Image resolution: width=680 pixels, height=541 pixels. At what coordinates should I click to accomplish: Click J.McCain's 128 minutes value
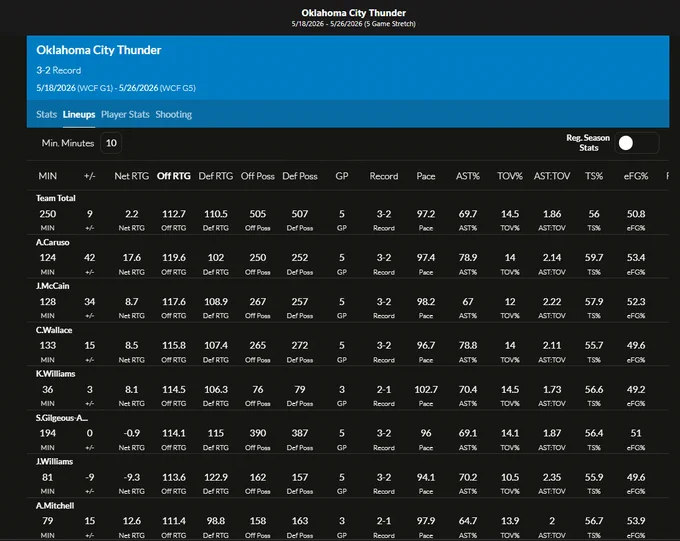point(48,302)
